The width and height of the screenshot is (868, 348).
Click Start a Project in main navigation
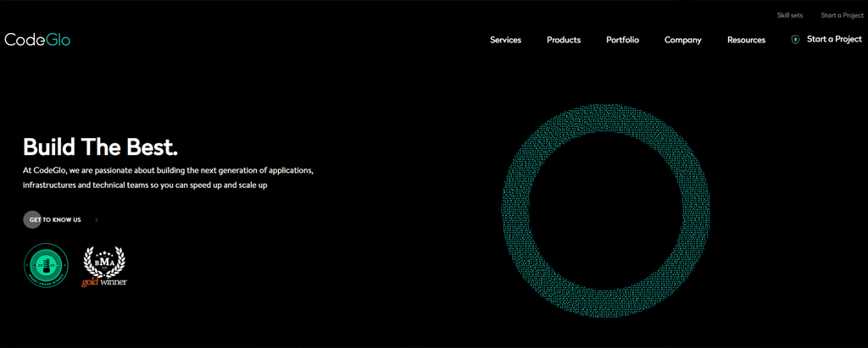point(834,39)
